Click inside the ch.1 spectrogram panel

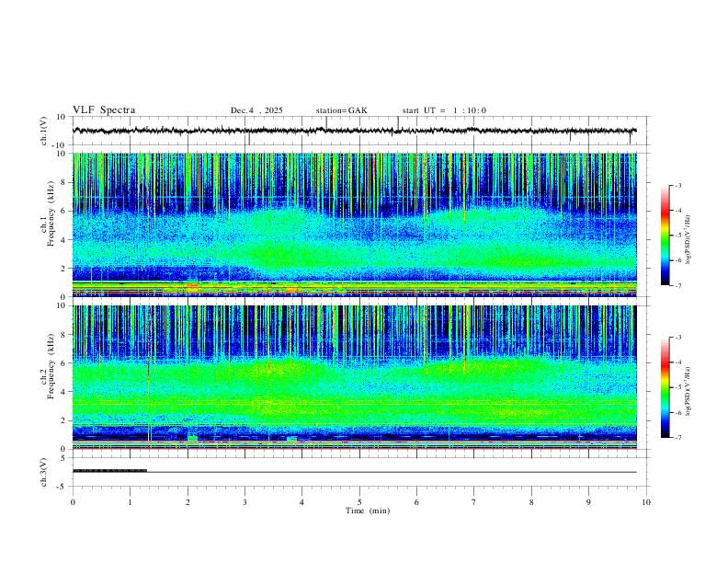[354, 224]
